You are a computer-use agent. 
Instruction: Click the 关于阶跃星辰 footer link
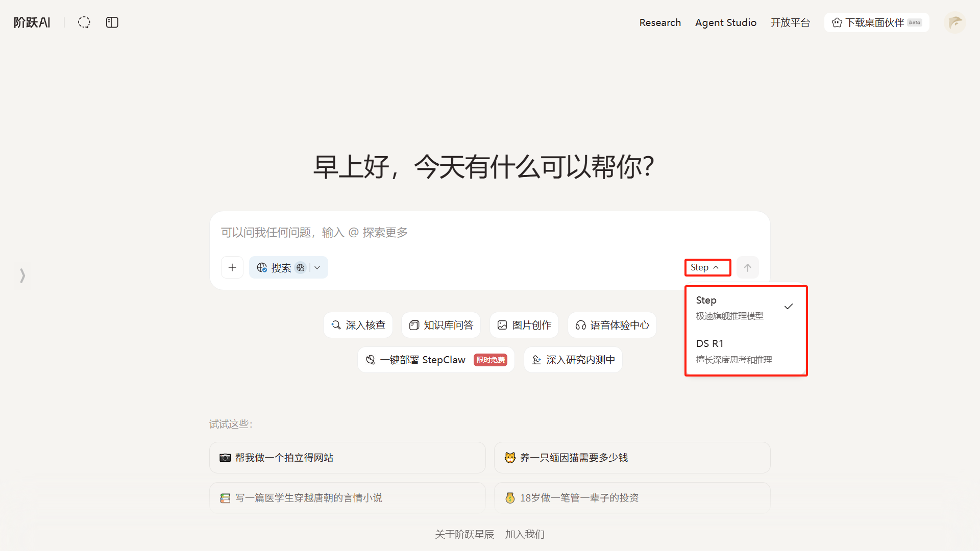[464, 534]
